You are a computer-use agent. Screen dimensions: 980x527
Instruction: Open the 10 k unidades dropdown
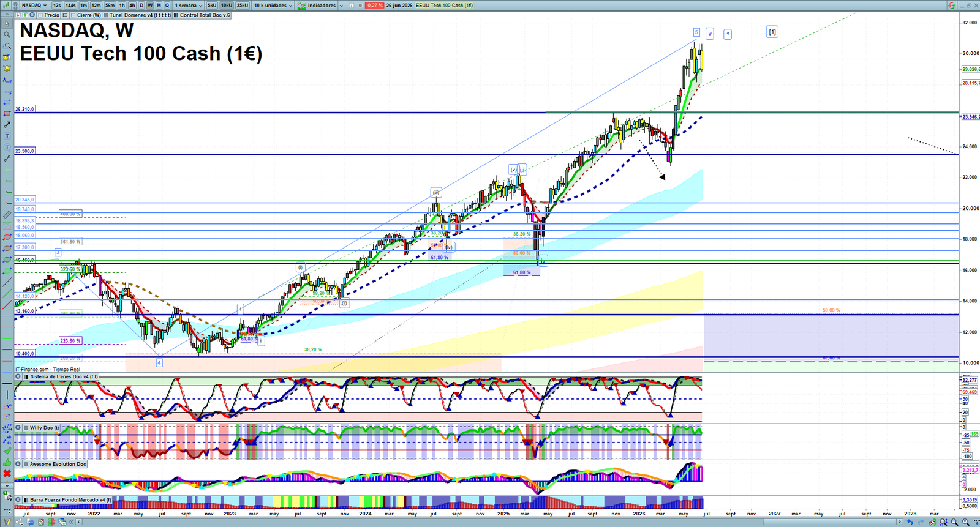tap(273, 6)
